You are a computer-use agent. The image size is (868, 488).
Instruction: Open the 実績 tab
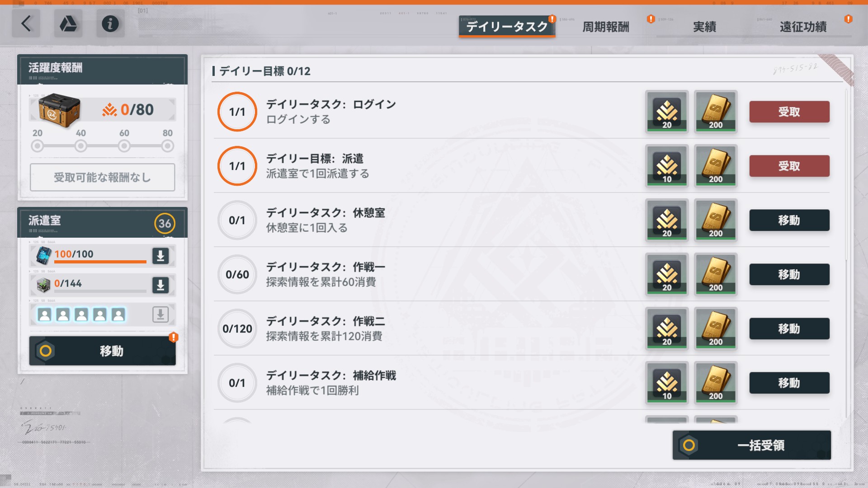(704, 27)
